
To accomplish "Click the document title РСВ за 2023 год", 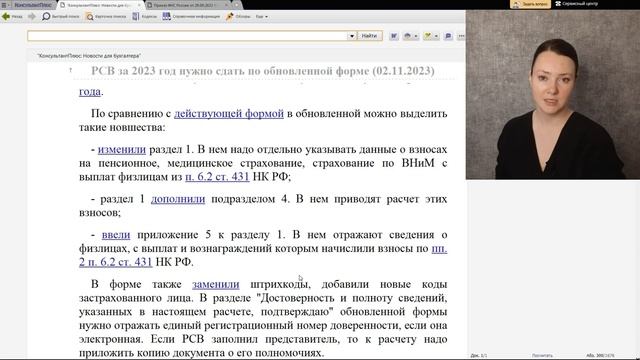I will [263, 71].
